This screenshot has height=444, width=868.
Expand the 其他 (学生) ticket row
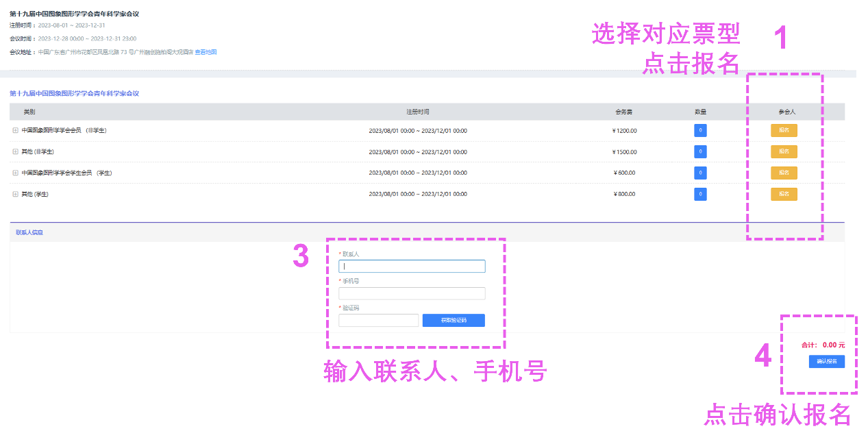[15, 194]
